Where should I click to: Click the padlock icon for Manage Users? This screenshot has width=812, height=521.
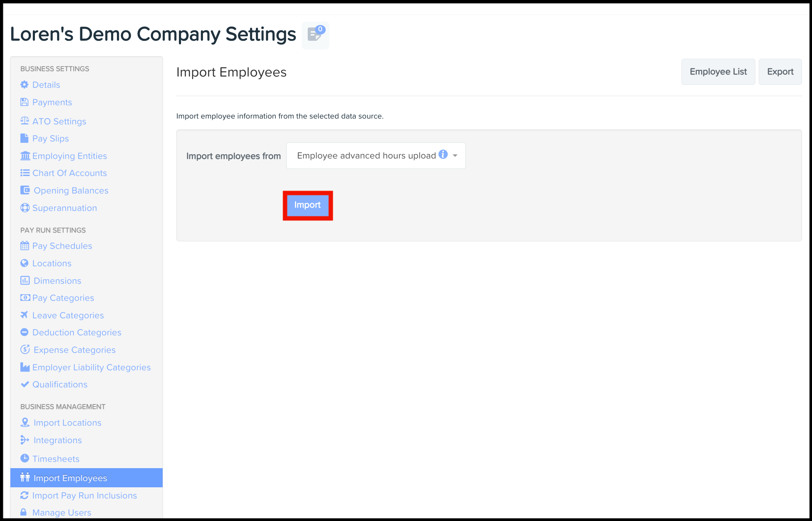pos(24,512)
